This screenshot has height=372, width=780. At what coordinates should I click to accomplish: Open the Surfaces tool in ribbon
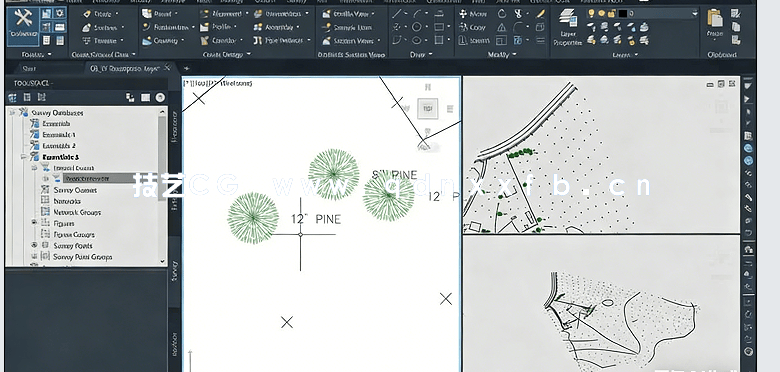[x=103, y=28]
